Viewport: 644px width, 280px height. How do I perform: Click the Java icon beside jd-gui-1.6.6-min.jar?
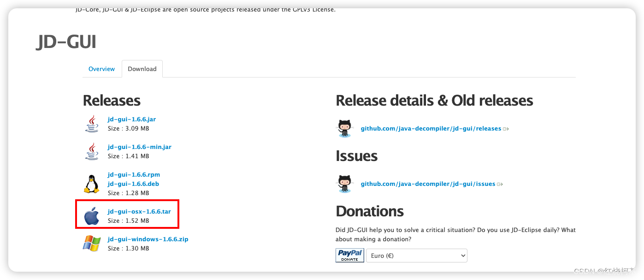(92, 151)
